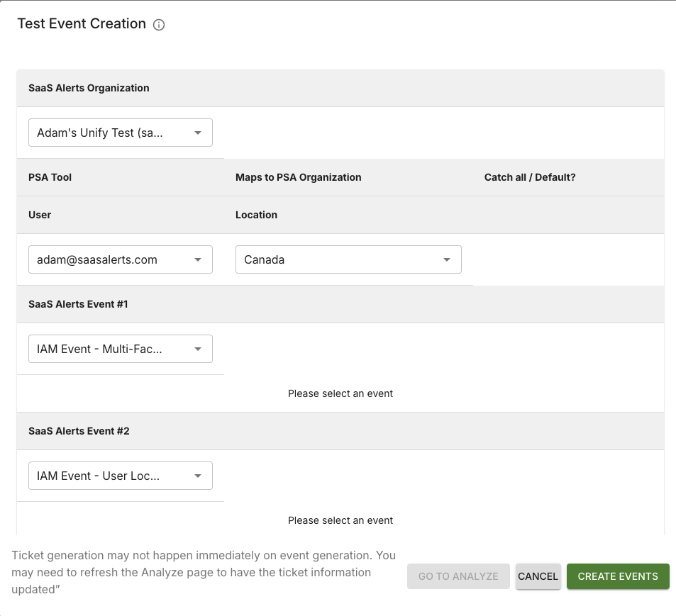Viewport: 676px width, 616px height.
Task: Click the arrow on Adam's Unify Test dropdown
Action: (198, 133)
